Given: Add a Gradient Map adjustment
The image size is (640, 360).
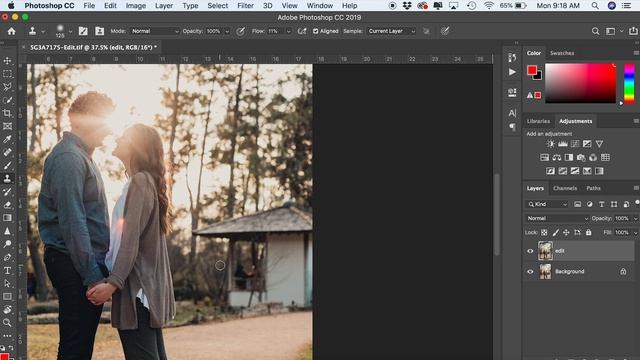Looking at the screenshot, I should pyautogui.click(x=599, y=171).
